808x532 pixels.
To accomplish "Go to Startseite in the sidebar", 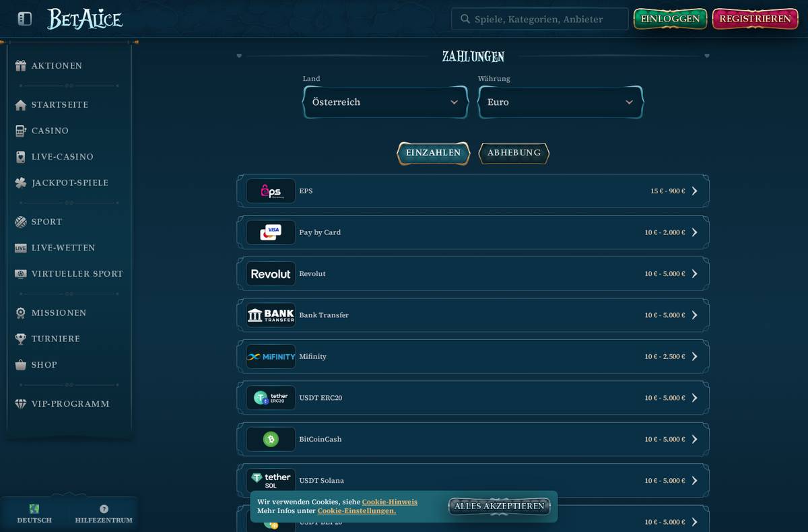I will coord(60,105).
